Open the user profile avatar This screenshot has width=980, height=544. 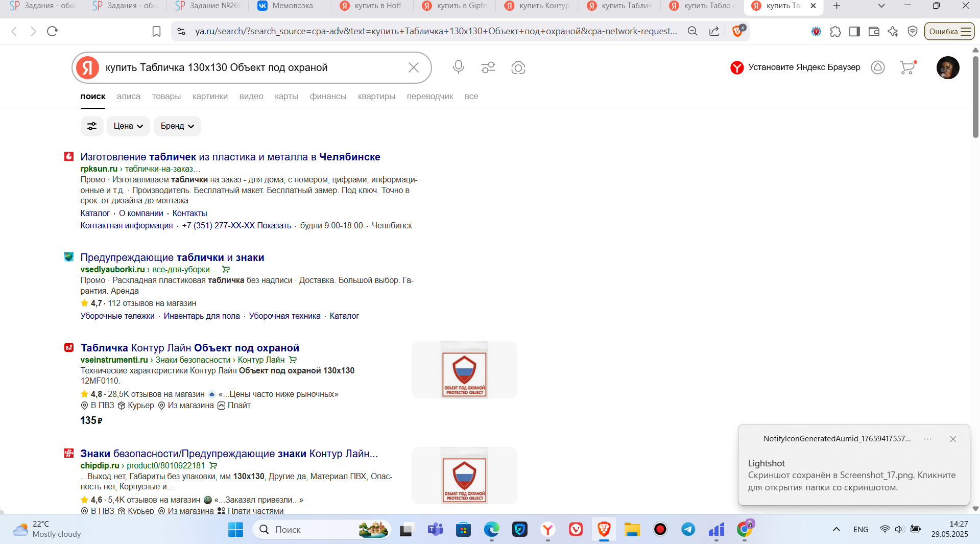click(x=948, y=67)
